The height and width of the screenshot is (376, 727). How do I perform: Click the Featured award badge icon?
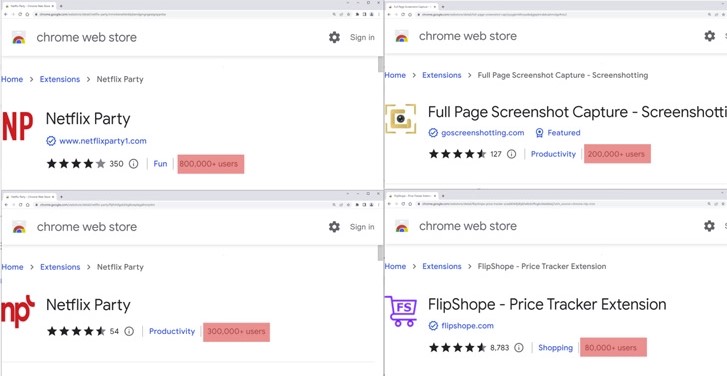(539, 133)
